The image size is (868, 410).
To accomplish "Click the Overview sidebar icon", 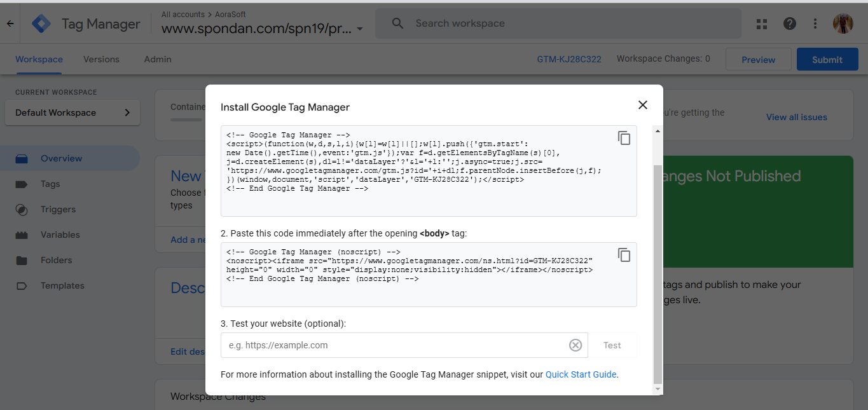I will pyautogui.click(x=22, y=158).
